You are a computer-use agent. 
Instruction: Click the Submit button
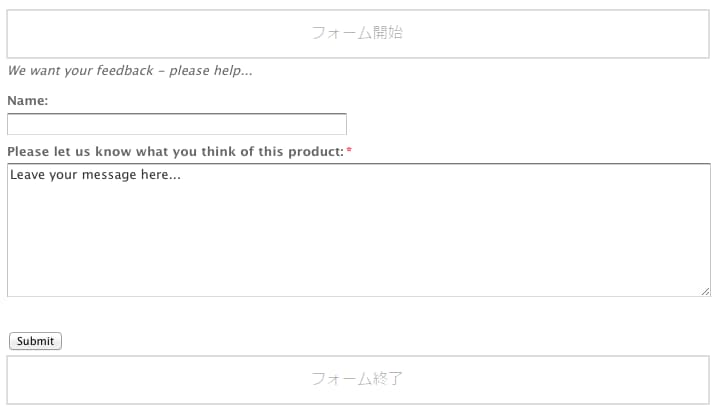click(x=35, y=341)
